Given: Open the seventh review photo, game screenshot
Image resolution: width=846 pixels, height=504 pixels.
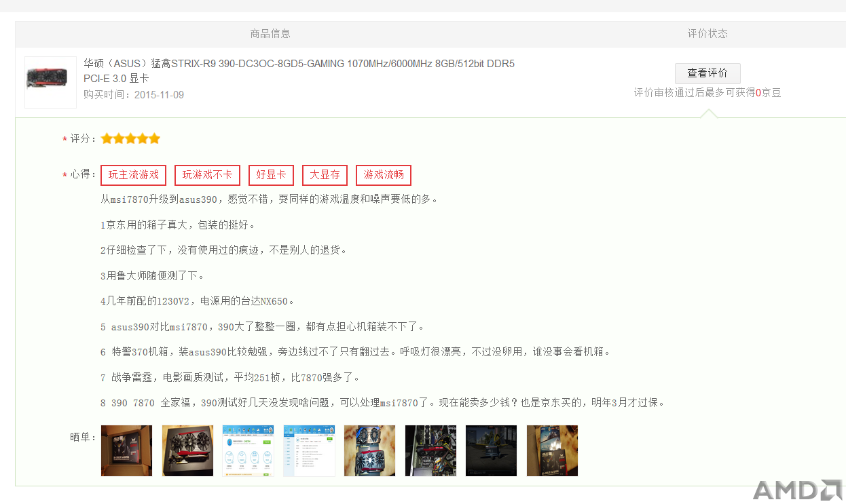Looking at the screenshot, I should 492,451.
